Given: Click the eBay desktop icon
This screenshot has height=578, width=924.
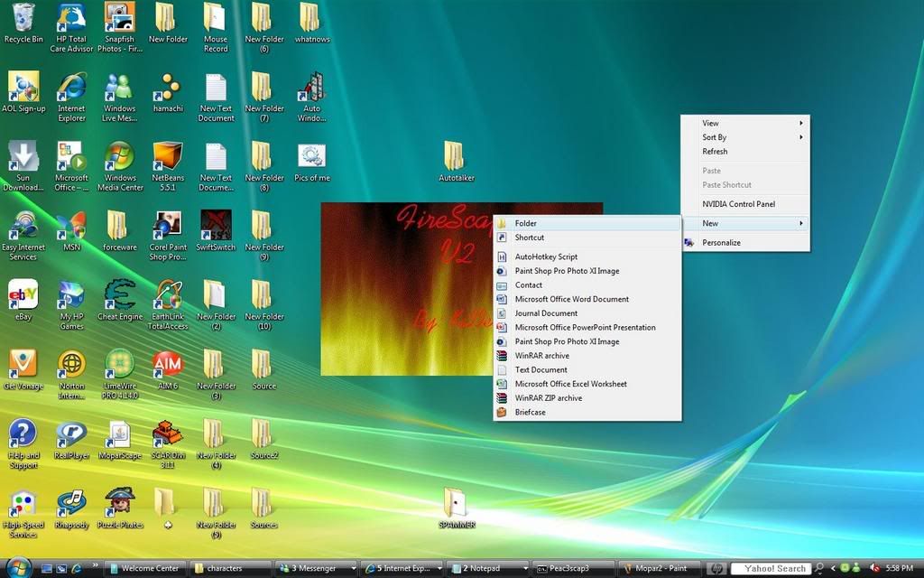Looking at the screenshot, I should pos(23,300).
